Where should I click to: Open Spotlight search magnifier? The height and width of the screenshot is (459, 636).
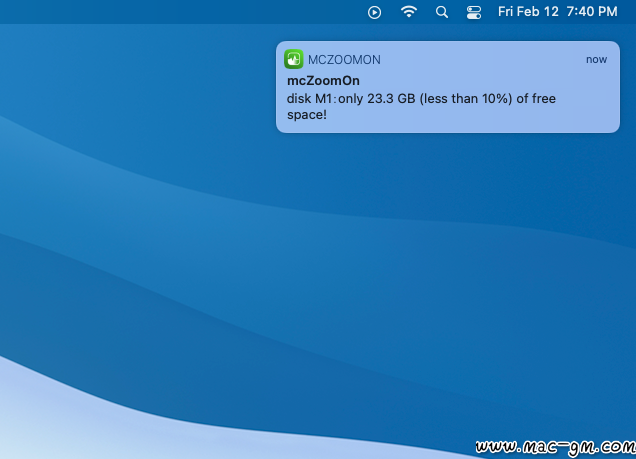tap(442, 12)
